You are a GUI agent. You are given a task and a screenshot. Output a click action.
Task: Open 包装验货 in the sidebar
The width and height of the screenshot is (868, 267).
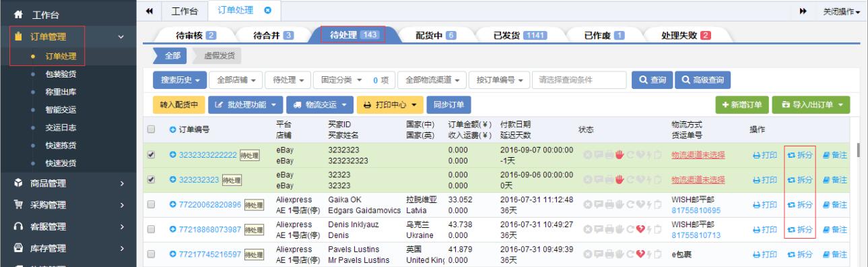click(x=61, y=73)
